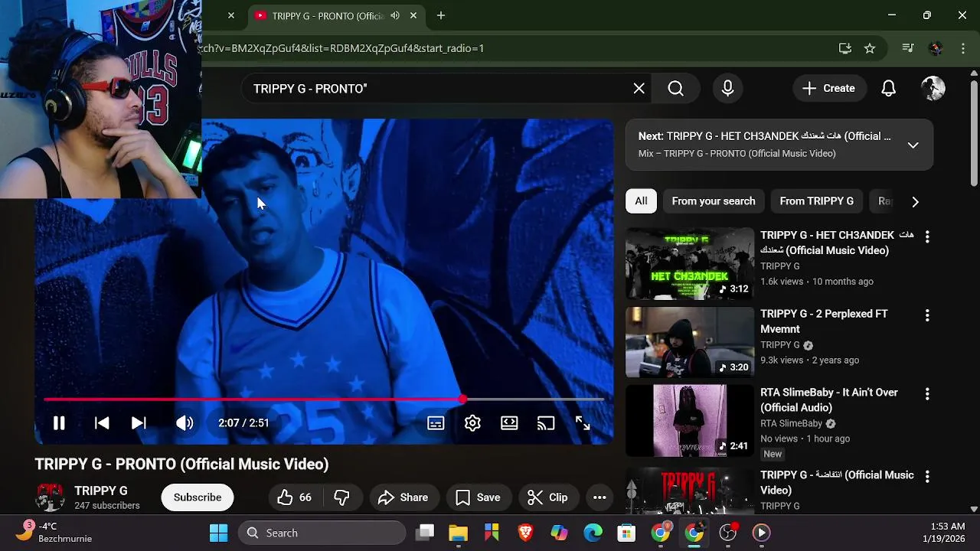Viewport: 980px width, 551px height.
Task: Open File Explorer from taskbar
Action: pyautogui.click(x=458, y=533)
